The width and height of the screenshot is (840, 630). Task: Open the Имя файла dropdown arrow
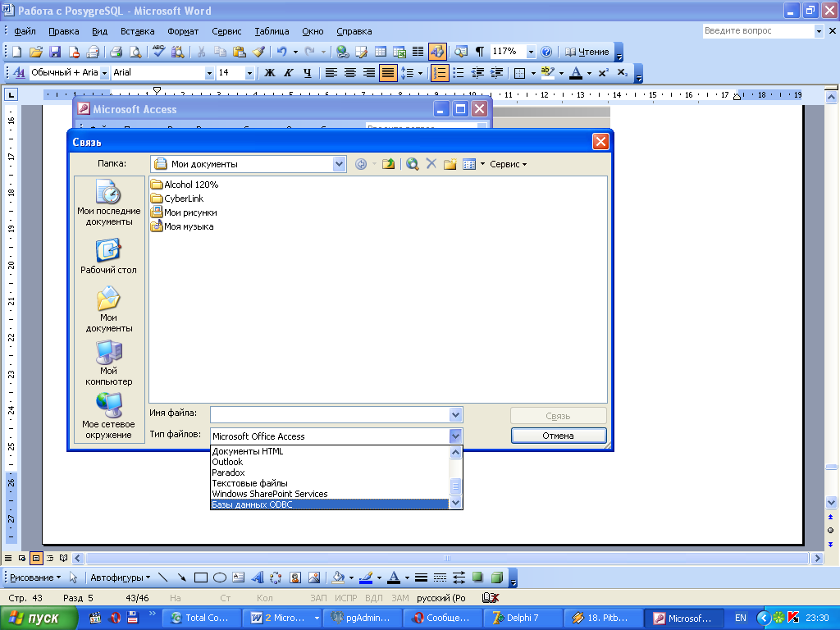[455, 414]
